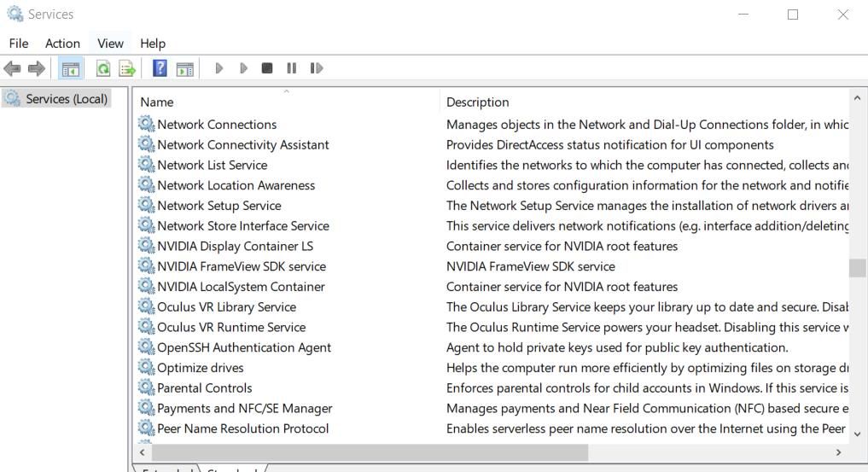Viewport: 868px width, 472px height.
Task: Open the blue Help icon in toolbar
Action: click(160, 68)
